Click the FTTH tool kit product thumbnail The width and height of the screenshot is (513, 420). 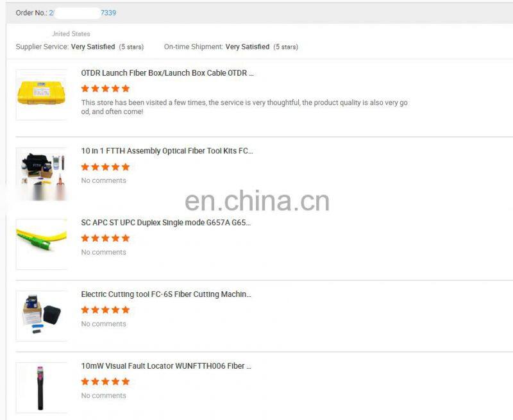[x=42, y=174]
